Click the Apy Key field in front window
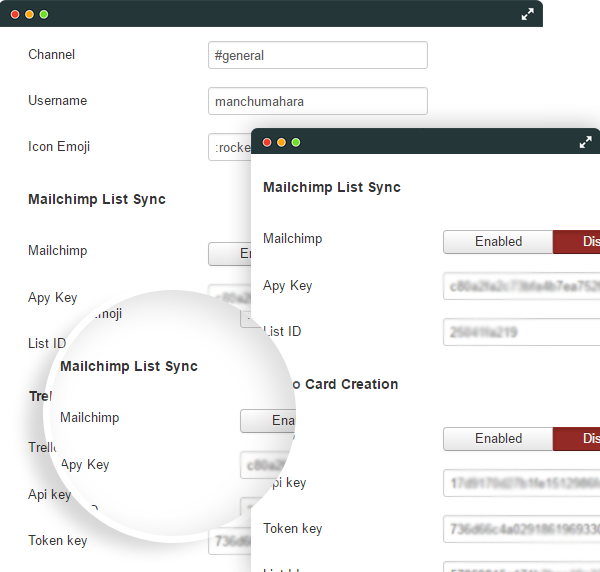Image resolution: width=600 pixels, height=572 pixels. (x=522, y=286)
